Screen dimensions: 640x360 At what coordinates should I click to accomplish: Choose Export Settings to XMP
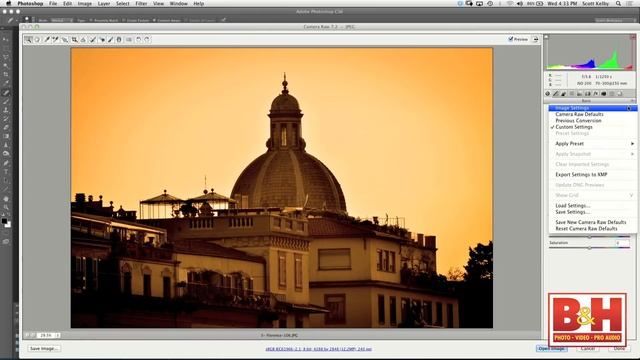click(x=593, y=175)
